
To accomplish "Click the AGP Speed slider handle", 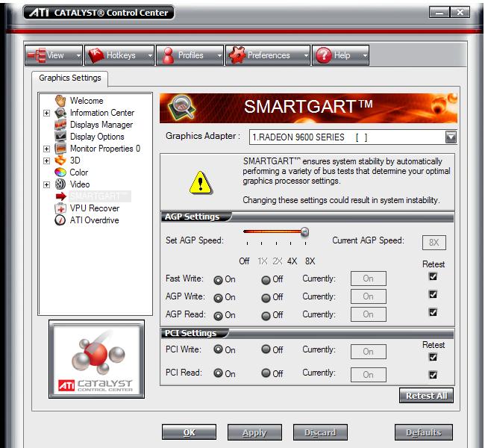I will pyautogui.click(x=304, y=232).
